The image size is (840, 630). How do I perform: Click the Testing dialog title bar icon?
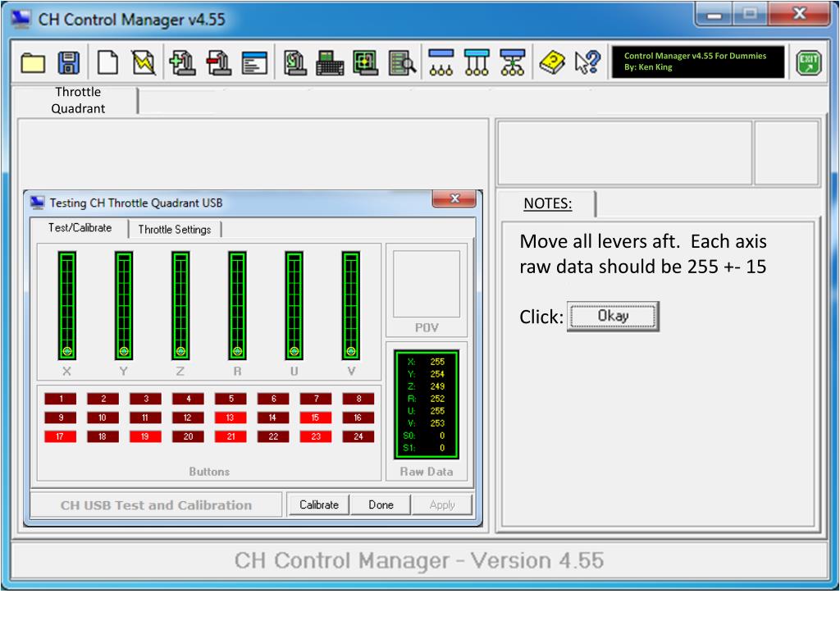[x=38, y=203]
